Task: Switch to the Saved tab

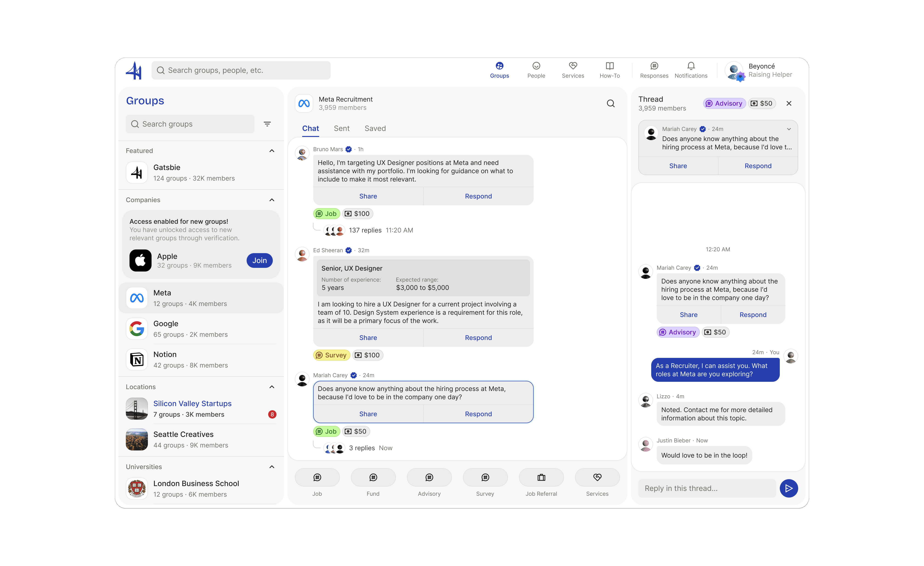Action: click(375, 128)
